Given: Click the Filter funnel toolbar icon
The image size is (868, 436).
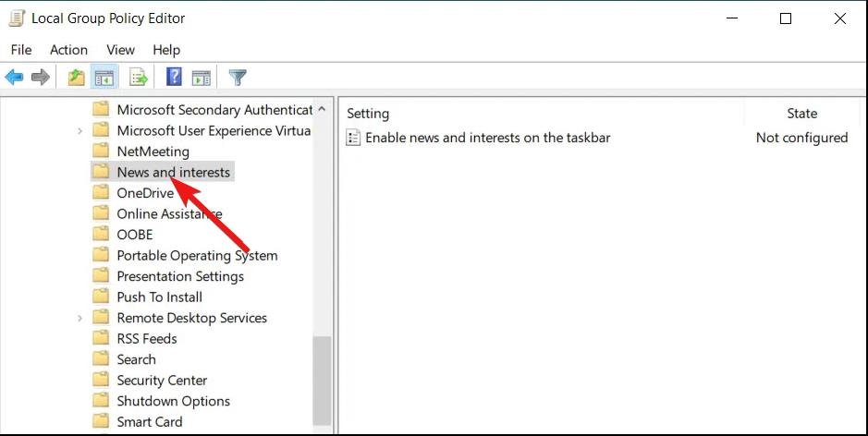Looking at the screenshot, I should click(238, 78).
